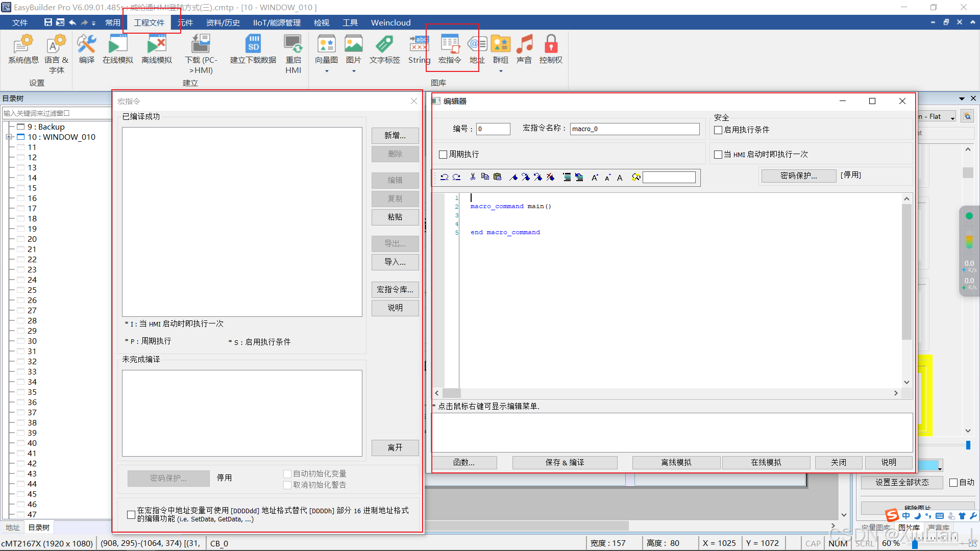Screen dimensions: 980x551
Task: Enable the periodic execution (周期执行) checkbox
Action: (443, 154)
